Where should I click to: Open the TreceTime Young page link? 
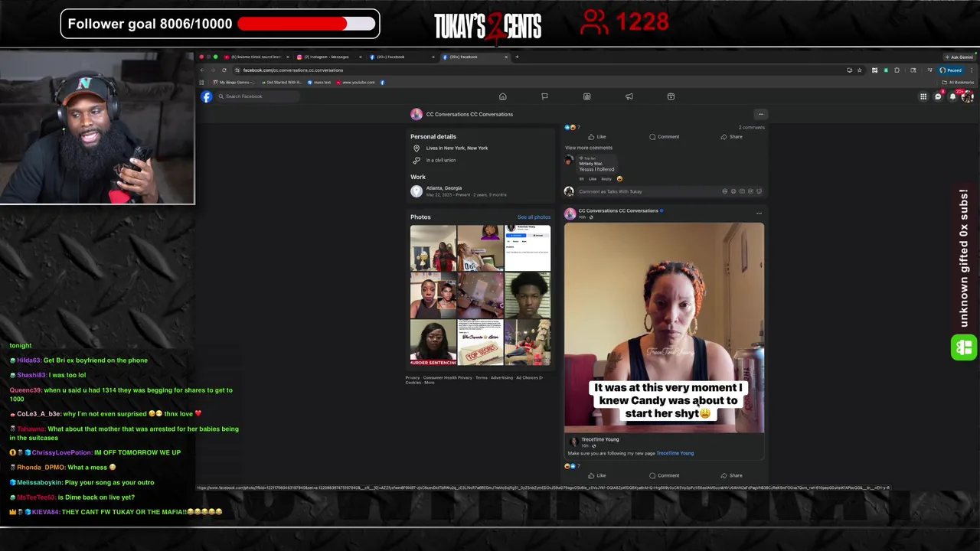pyautogui.click(x=675, y=453)
